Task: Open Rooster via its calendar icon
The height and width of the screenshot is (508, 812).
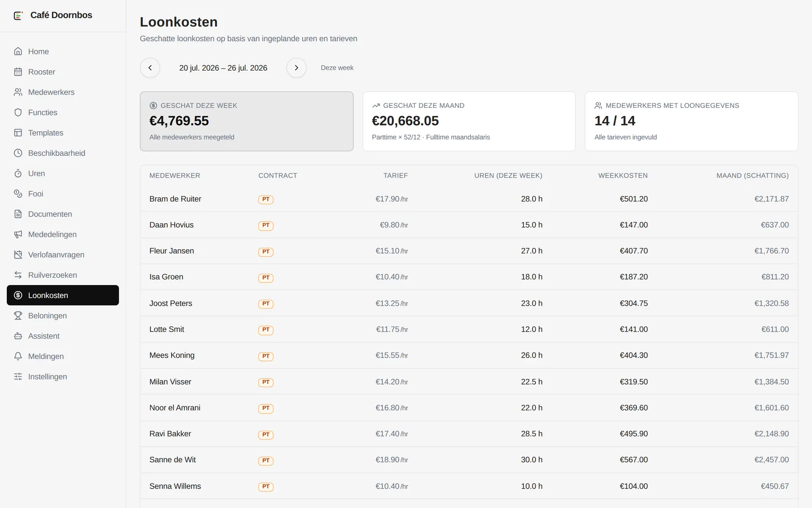Action: (18, 72)
